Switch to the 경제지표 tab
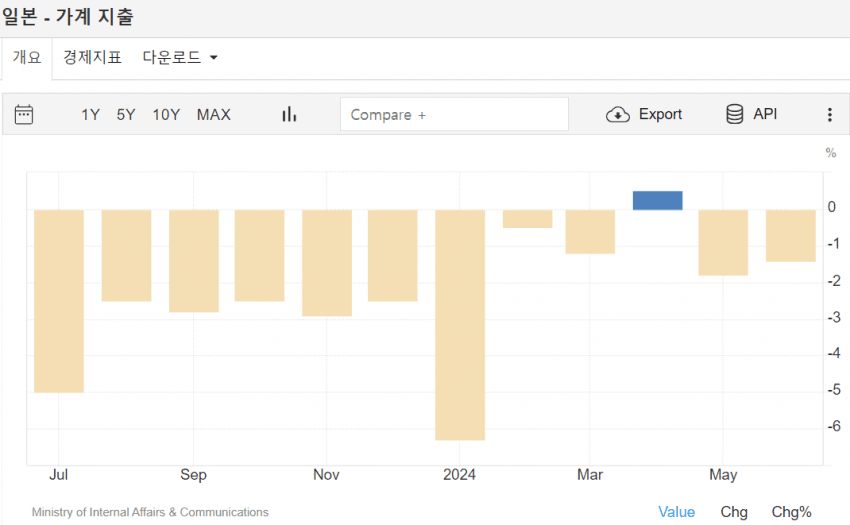Viewport: 850px width, 525px height. pyautogui.click(x=92, y=58)
